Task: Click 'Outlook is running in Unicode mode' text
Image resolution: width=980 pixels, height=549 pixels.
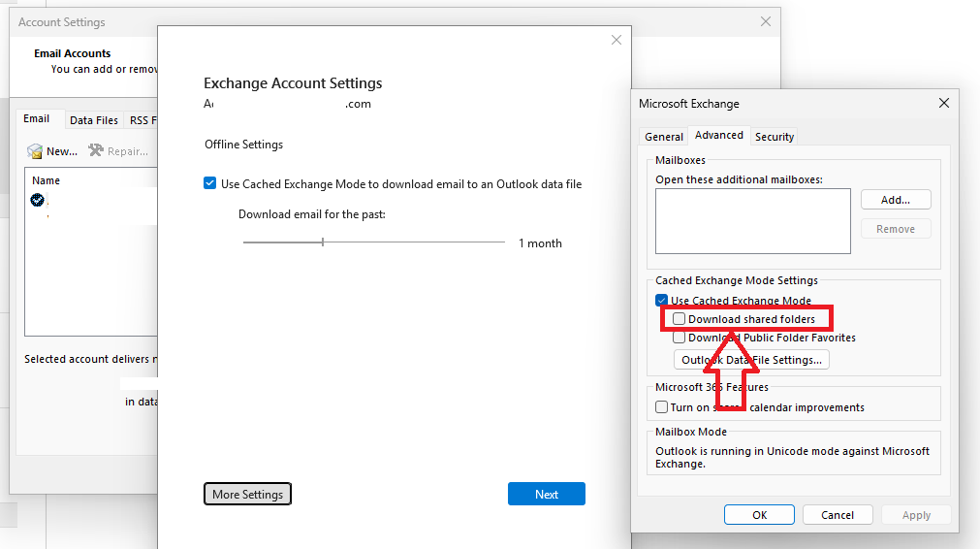Action: 793,457
